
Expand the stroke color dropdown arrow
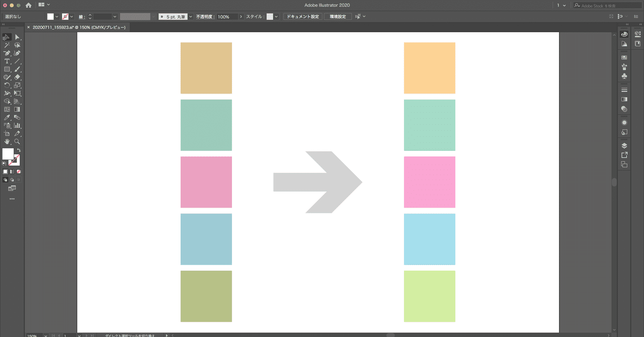(x=71, y=17)
